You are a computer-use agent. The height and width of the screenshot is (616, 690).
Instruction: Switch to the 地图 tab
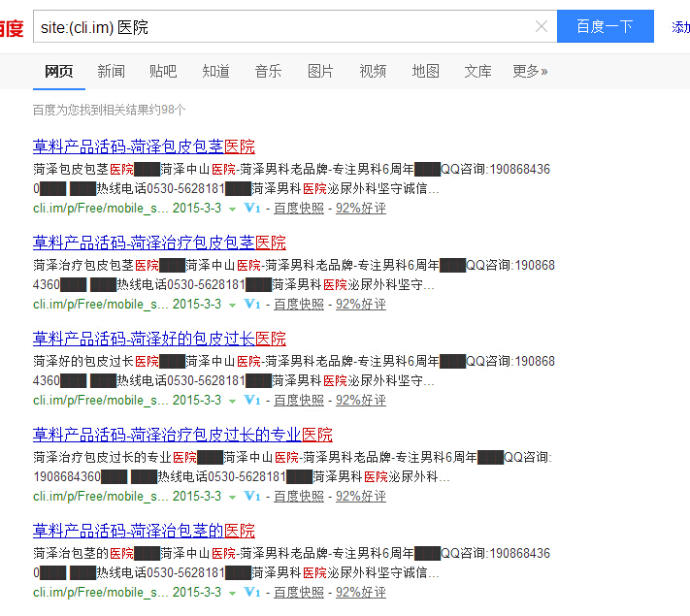coord(425,71)
